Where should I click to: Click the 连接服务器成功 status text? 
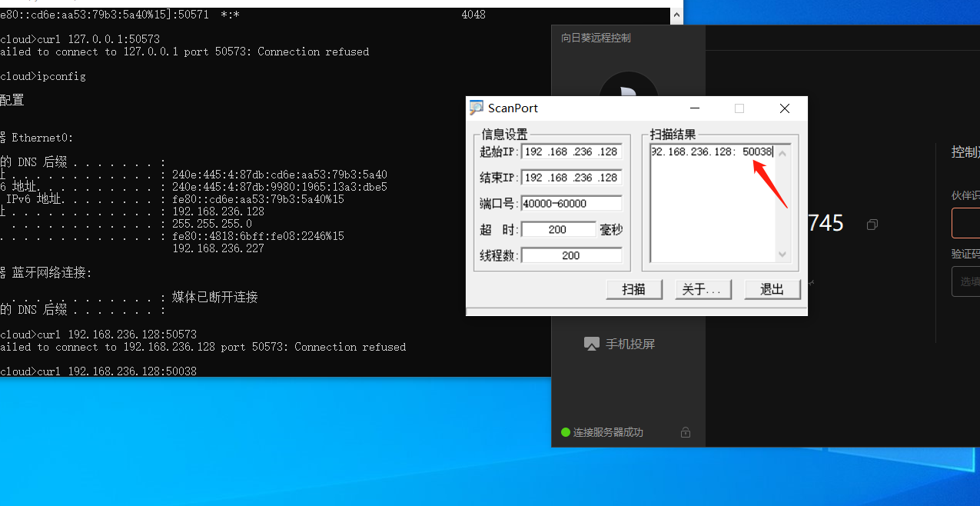click(x=608, y=432)
